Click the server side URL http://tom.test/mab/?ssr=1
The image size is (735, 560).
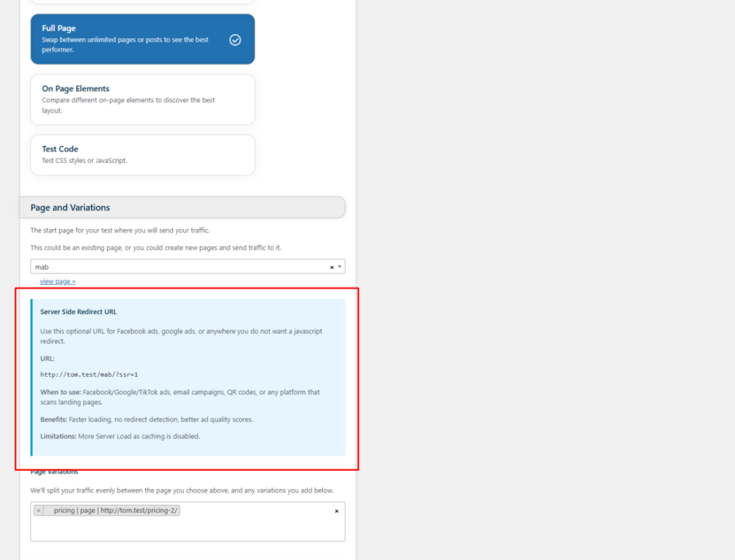pyautogui.click(x=89, y=374)
